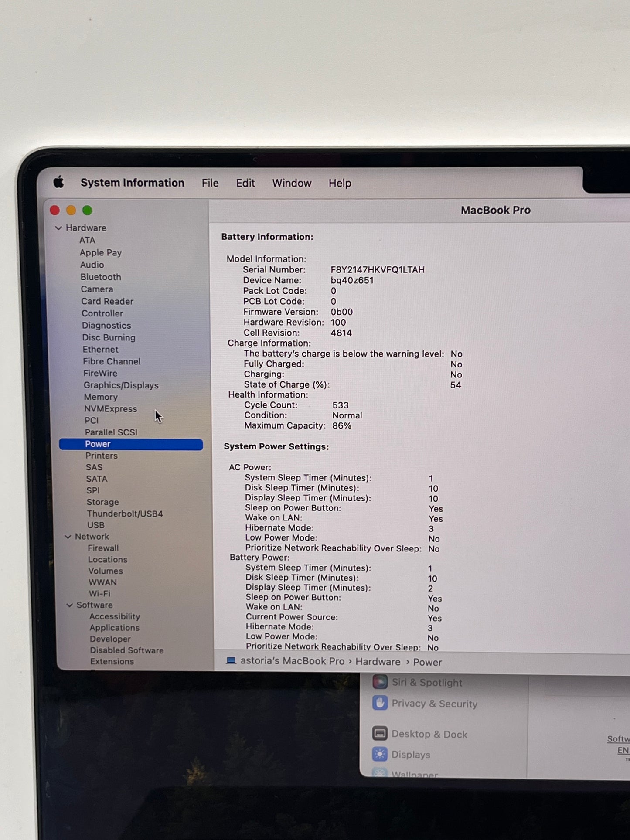The height and width of the screenshot is (840, 630).
Task: Select the highlighted Power item
Action: coord(131,444)
